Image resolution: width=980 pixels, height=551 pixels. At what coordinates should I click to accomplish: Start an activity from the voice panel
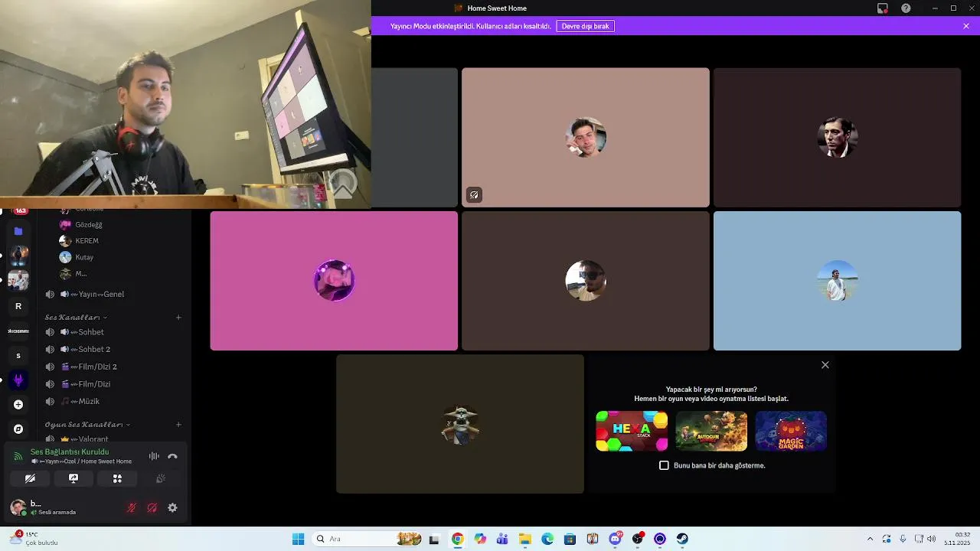pyautogui.click(x=117, y=478)
